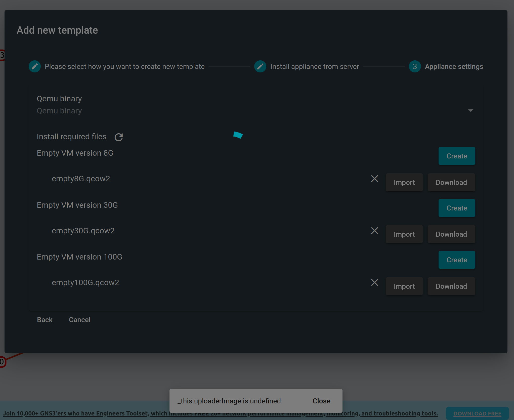This screenshot has height=420, width=514.
Task: Close the uploaderImage error notification
Action: point(321,401)
